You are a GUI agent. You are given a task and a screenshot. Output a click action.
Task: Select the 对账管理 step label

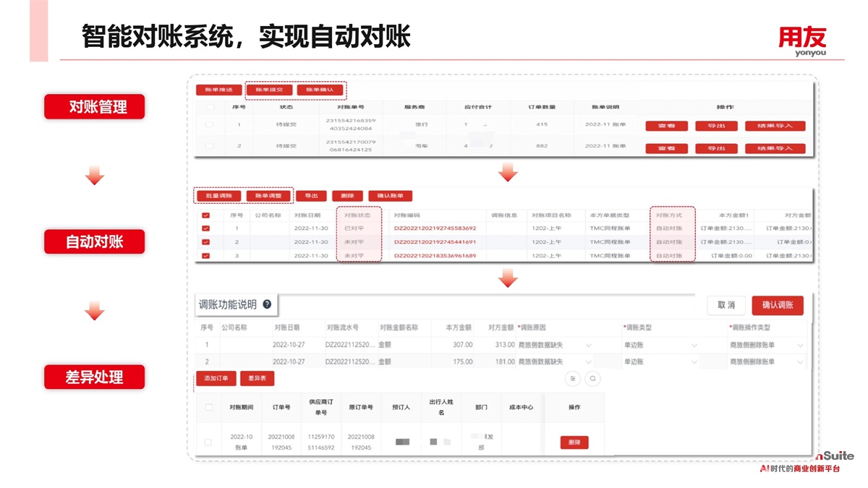pyautogui.click(x=95, y=107)
